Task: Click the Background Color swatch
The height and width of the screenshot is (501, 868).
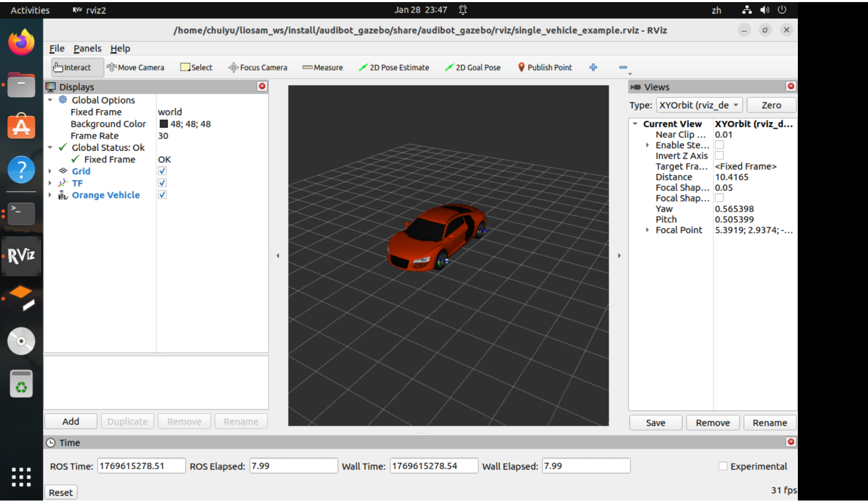Action: tap(164, 124)
